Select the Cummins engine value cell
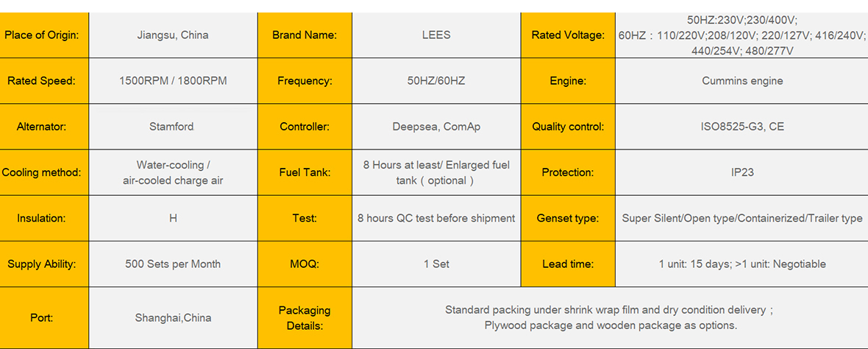The height and width of the screenshot is (349, 868). pyautogui.click(x=741, y=81)
